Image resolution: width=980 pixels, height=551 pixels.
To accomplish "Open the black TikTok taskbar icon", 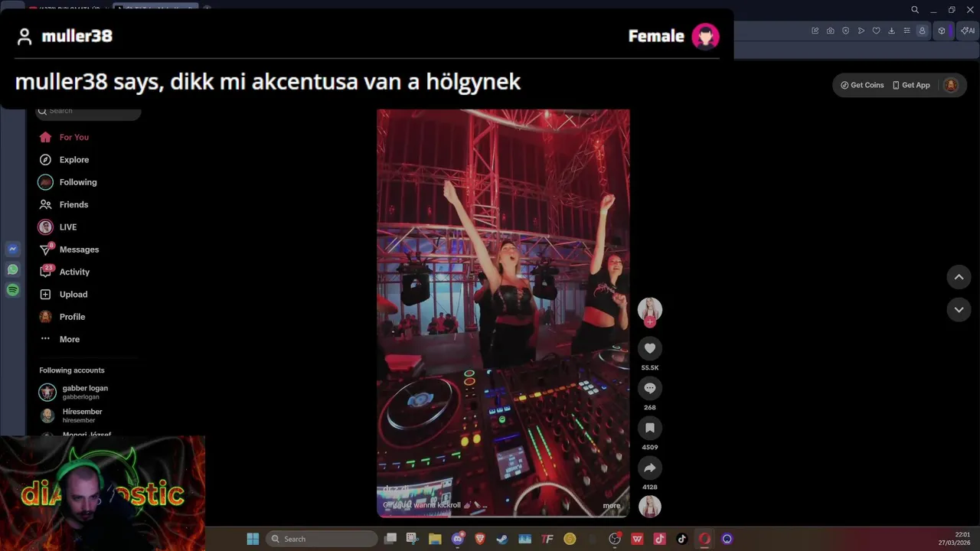I will coord(681,539).
